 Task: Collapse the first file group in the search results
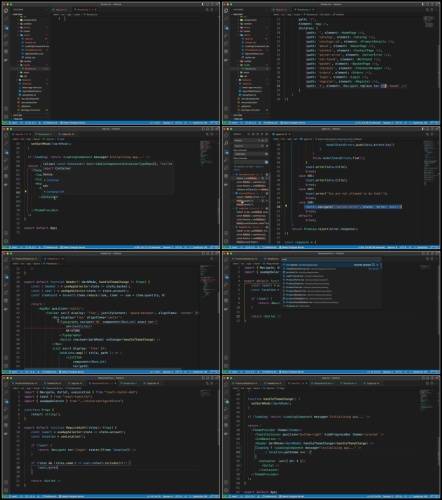point(237,174)
